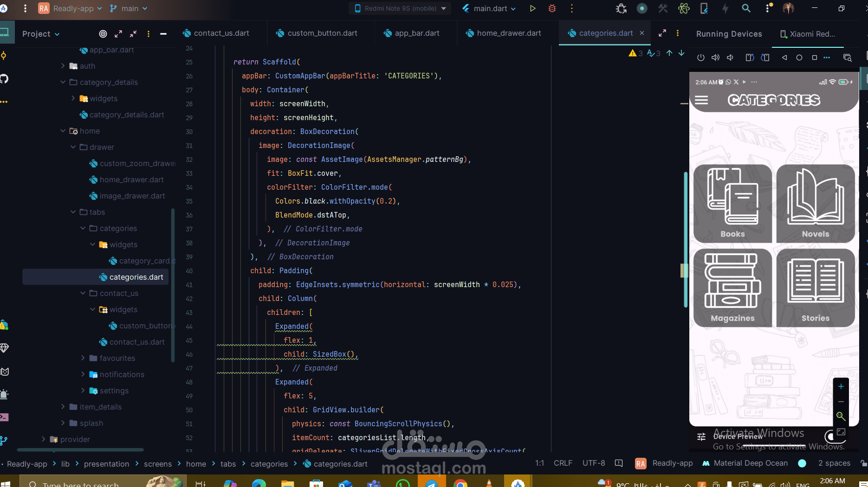Open the Redmi Note 9S device selector
Image resolution: width=868 pixels, height=487 pixels.
point(400,8)
